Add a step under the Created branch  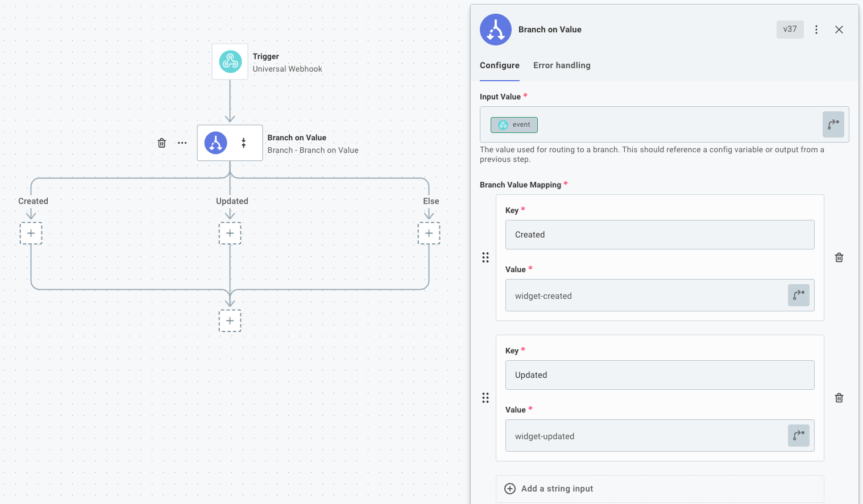[31, 234]
